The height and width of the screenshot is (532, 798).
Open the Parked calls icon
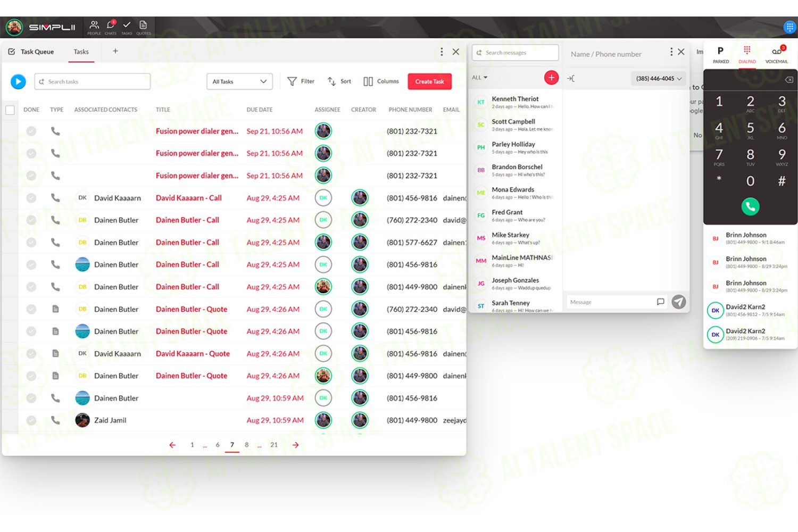pyautogui.click(x=721, y=54)
